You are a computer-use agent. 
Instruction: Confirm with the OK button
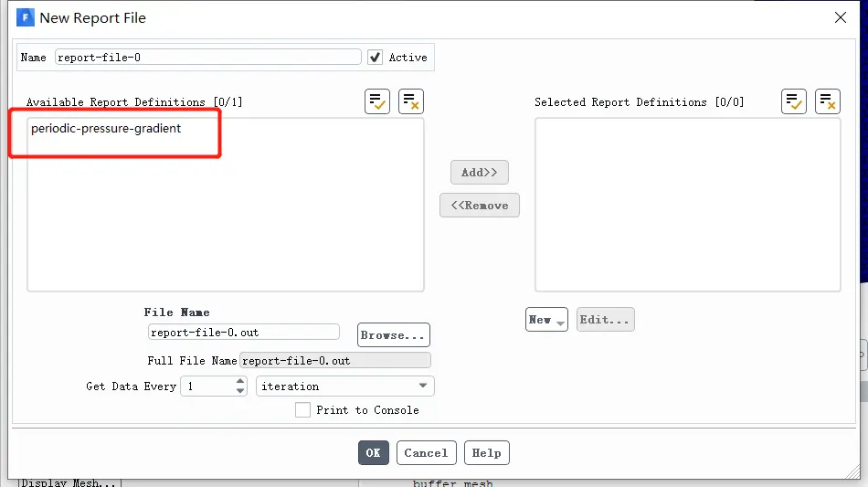tap(373, 452)
